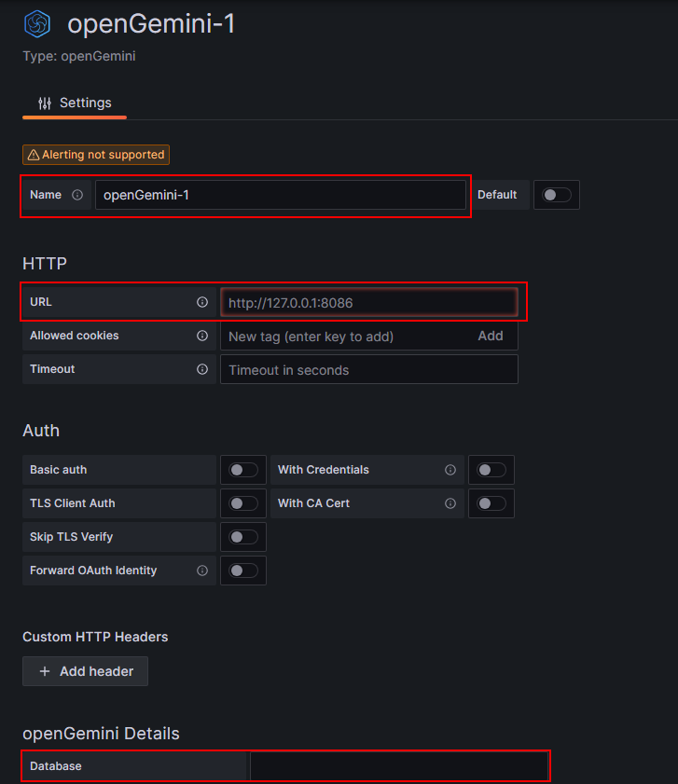Focus the Database input field
The width and height of the screenshot is (678, 784).
coord(399,766)
